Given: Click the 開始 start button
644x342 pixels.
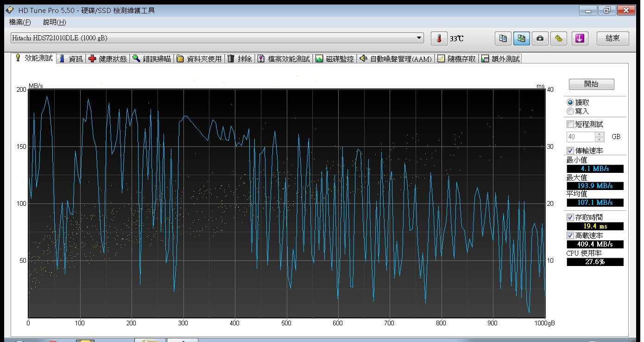Looking at the screenshot, I should (592, 84).
